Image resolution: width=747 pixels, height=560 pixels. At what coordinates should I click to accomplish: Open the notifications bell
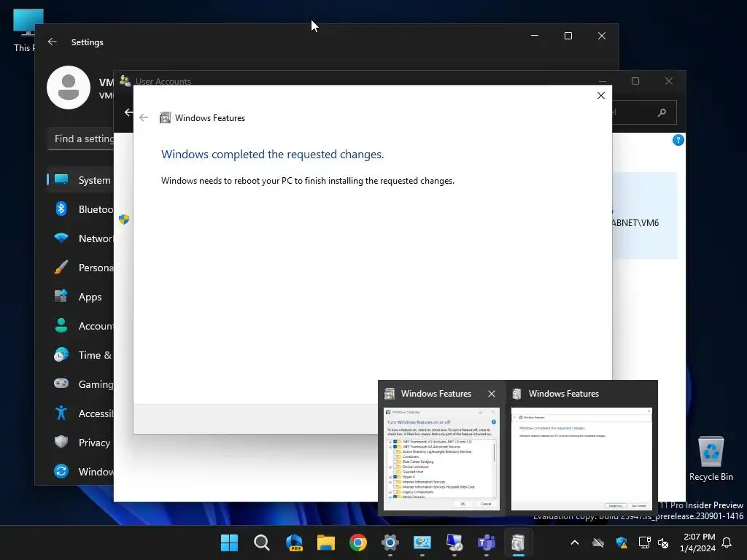pos(727,542)
